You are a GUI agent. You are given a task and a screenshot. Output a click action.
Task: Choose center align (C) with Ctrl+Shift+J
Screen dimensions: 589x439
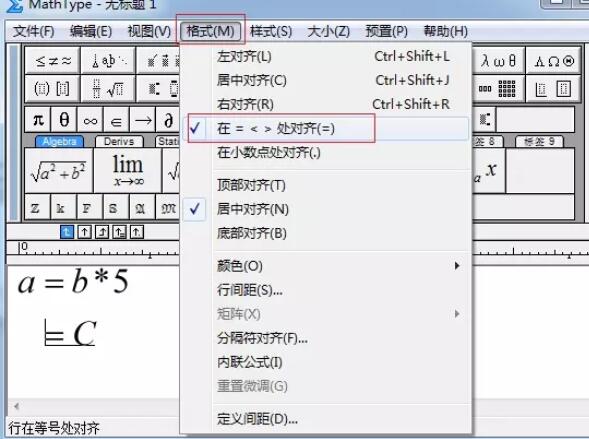point(326,80)
